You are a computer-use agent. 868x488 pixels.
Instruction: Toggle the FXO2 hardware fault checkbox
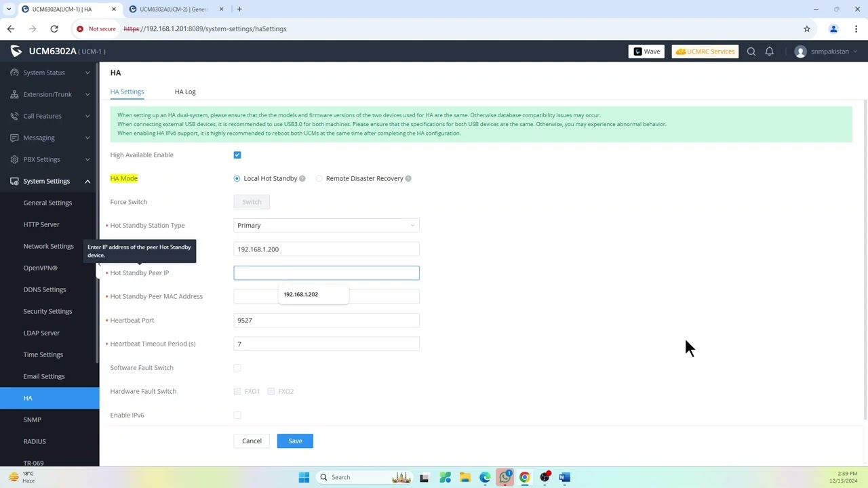tap(271, 391)
